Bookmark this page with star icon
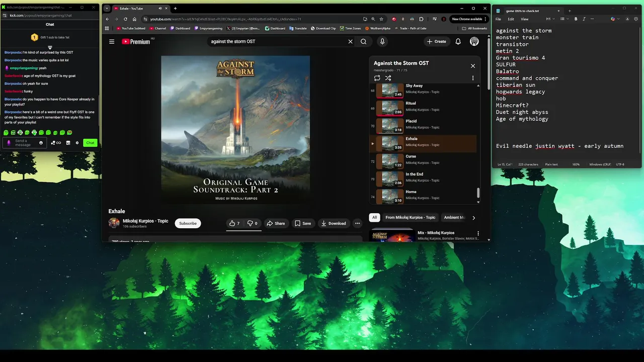 coord(381,19)
